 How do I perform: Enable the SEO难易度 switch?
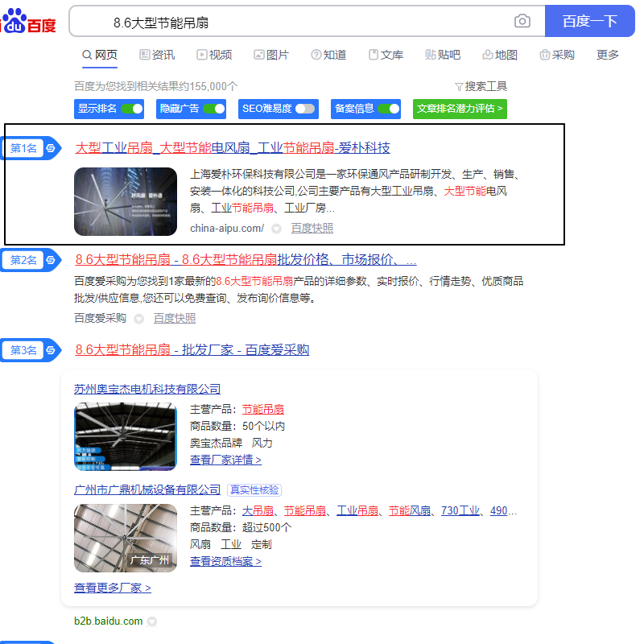(305, 109)
